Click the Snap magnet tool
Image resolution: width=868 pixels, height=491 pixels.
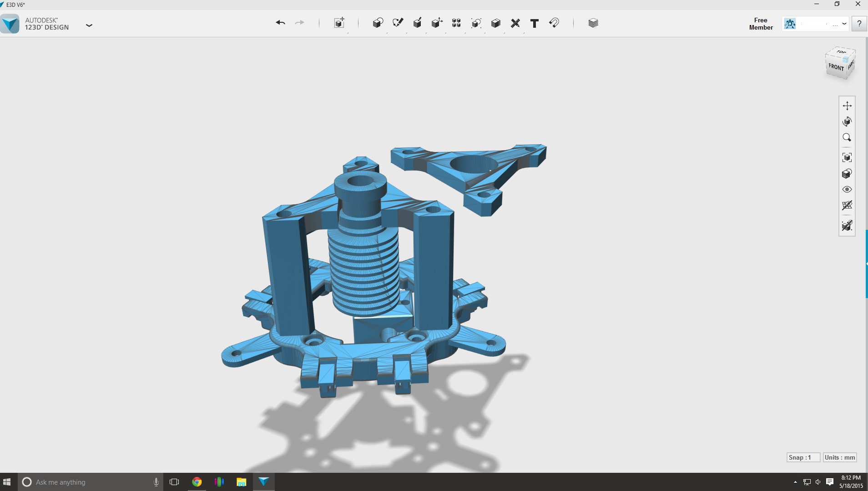pos(554,23)
